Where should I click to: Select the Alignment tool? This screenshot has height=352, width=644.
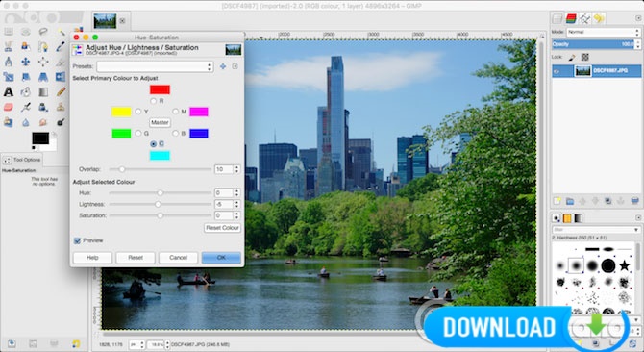click(43, 62)
